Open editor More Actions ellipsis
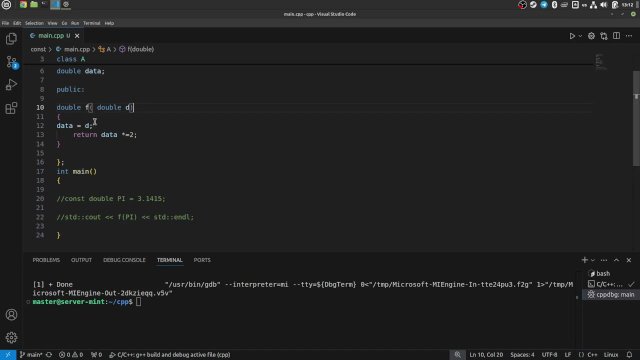This screenshot has width=640, height=360. tap(629, 36)
